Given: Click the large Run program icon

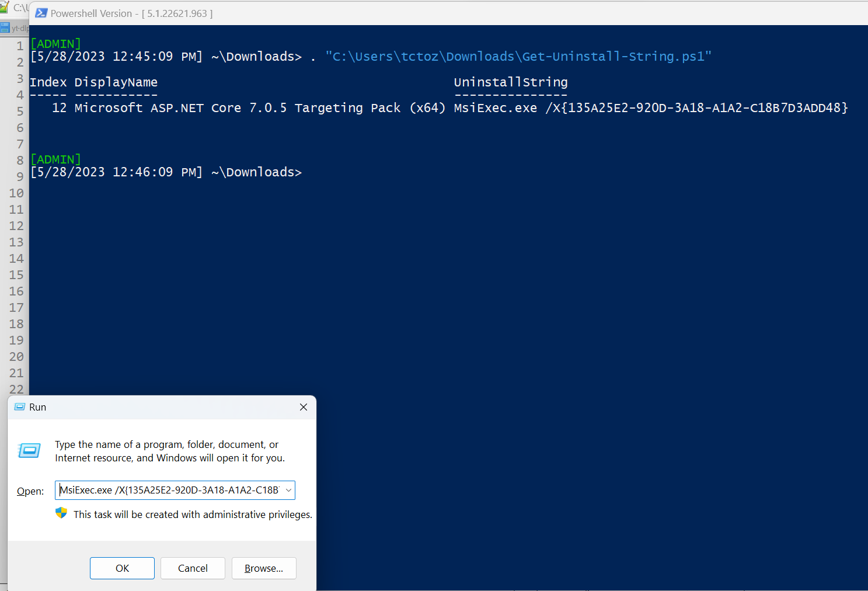Looking at the screenshot, I should [x=29, y=450].
